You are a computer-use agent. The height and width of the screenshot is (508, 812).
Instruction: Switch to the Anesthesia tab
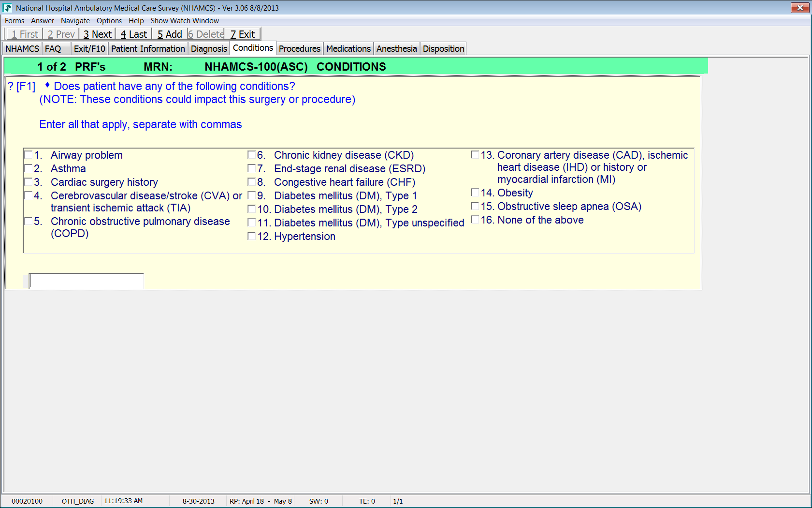[396, 49]
